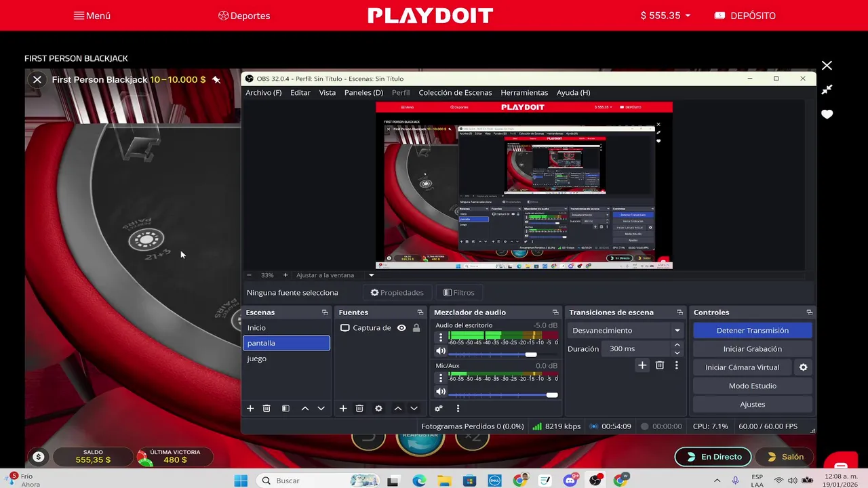Screen dimensions: 868x488
Task: Open audio mixer options three-dot menu at bottom
Action: pos(458,409)
